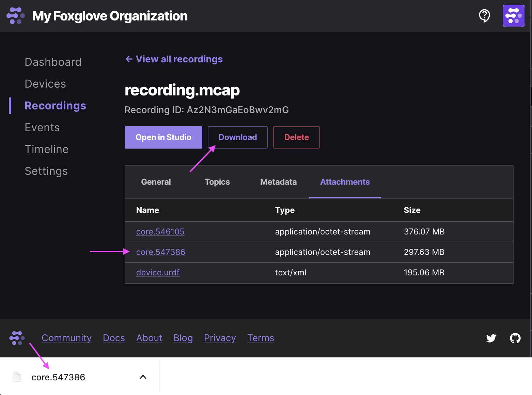Open the Metadata tab
The width and height of the screenshot is (532, 395).
coord(278,182)
